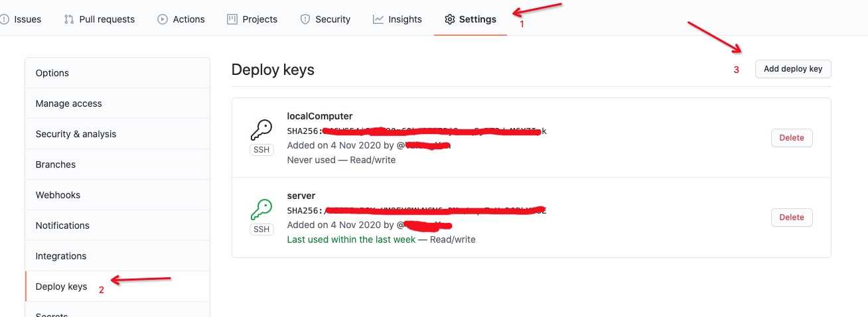The width and height of the screenshot is (868, 317).
Task: Click the Settings gear icon
Action: (x=450, y=19)
